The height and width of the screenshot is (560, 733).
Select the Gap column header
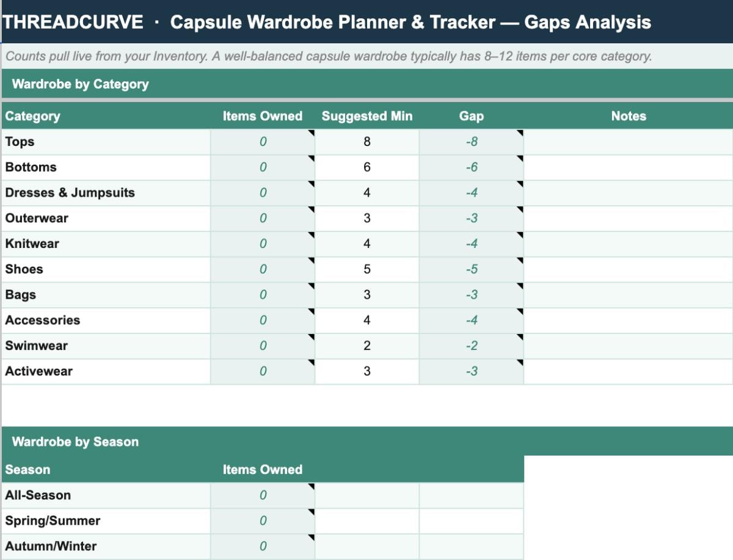(x=470, y=116)
